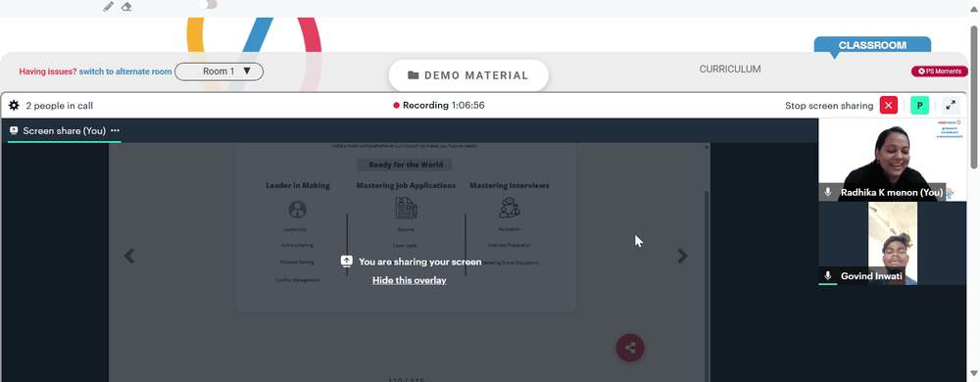Viewport: 980px width, 382px height.
Task: Click the green P participant icon
Action: [x=919, y=106]
